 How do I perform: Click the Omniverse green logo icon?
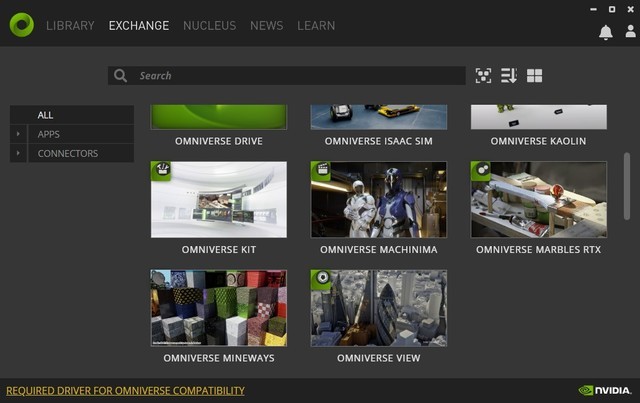[x=22, y=25]
